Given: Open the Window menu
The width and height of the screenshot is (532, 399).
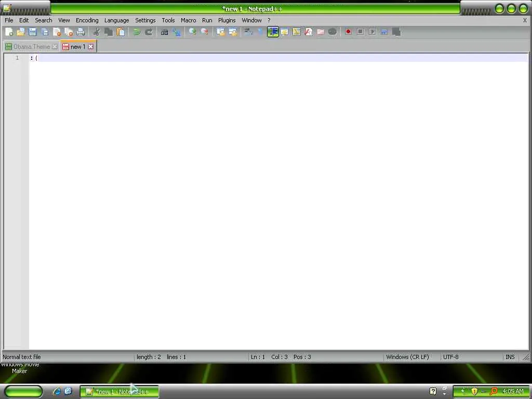Looking at the screenshot, I should click(x=251, y=20).
